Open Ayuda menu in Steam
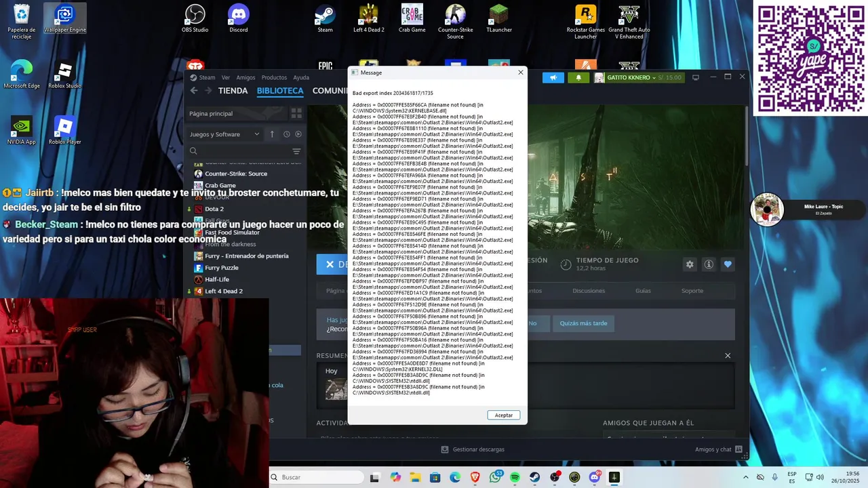 click(301, 77)
